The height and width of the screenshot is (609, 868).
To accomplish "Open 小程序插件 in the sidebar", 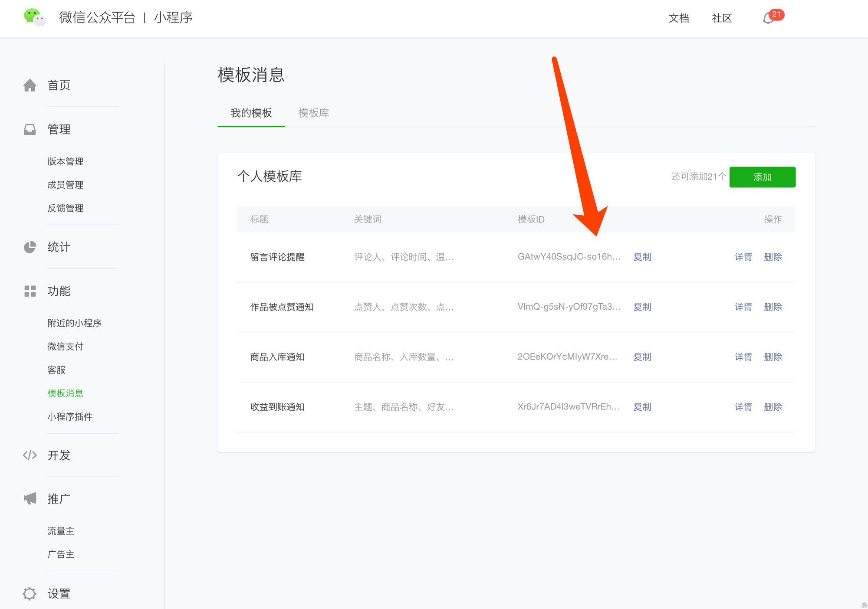I will (x=70, y=417).
